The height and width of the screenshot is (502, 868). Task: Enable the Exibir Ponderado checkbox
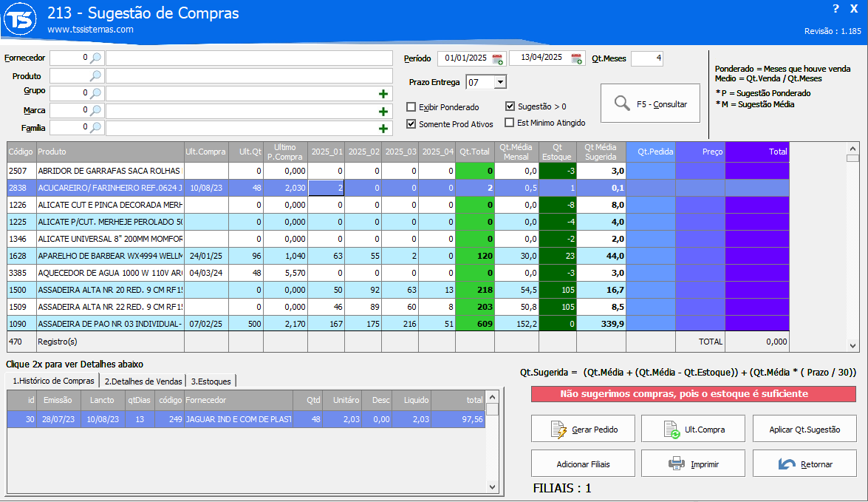[x=411, y=107]
